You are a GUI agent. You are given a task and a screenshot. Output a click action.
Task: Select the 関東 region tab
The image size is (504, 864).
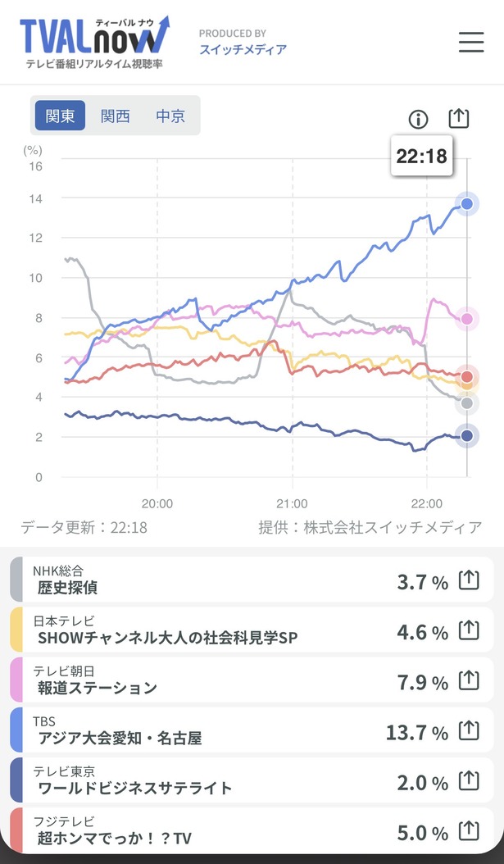tap(60, 116)
